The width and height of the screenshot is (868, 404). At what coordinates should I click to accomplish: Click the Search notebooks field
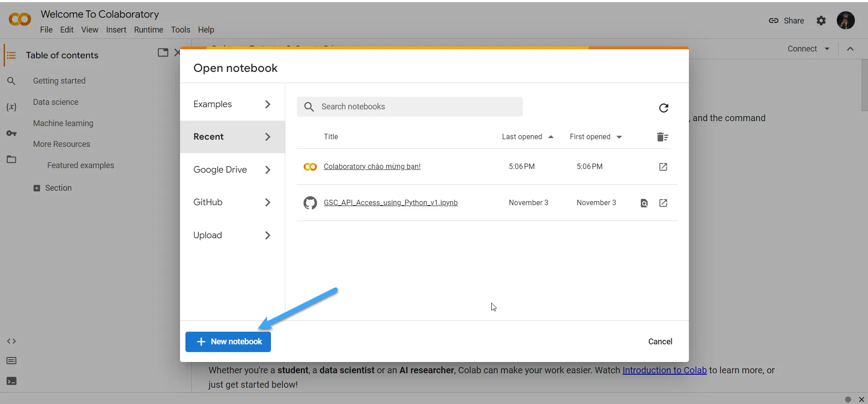[410, 107]
